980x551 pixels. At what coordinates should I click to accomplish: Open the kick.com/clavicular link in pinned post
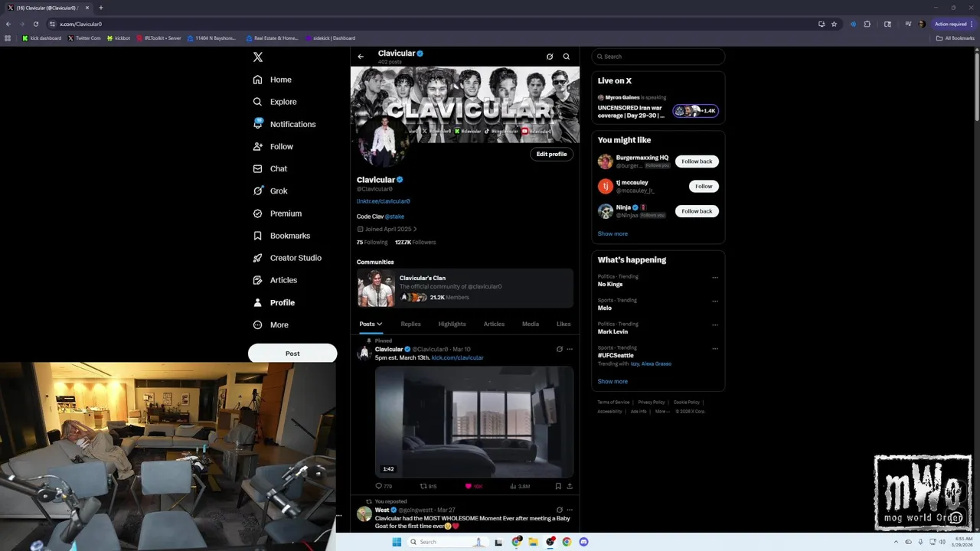point(457,357)
